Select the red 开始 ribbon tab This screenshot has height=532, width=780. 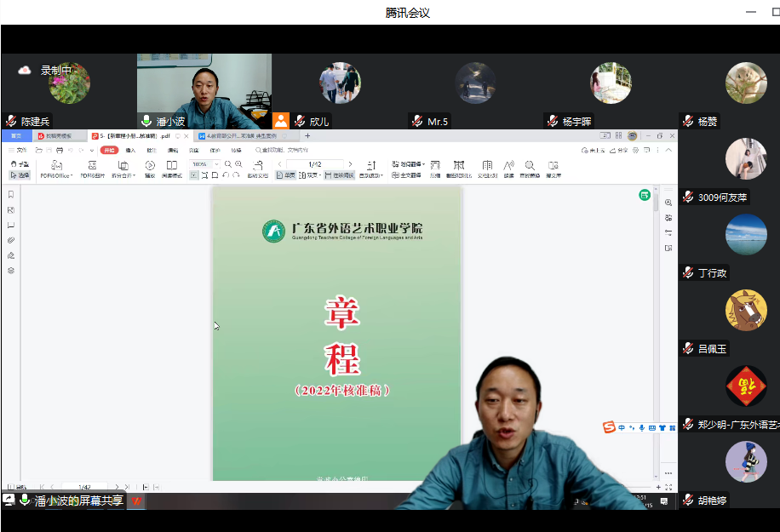[109, 150]
